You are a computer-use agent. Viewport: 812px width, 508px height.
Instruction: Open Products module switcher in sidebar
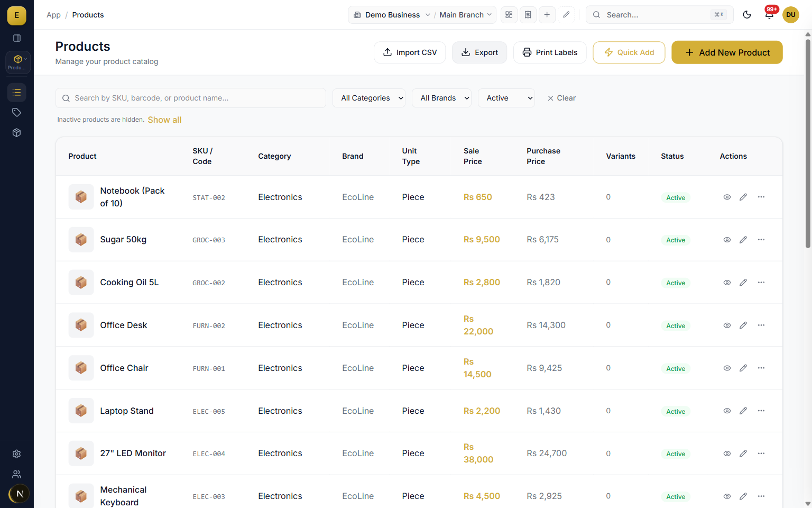coord(17,62)
